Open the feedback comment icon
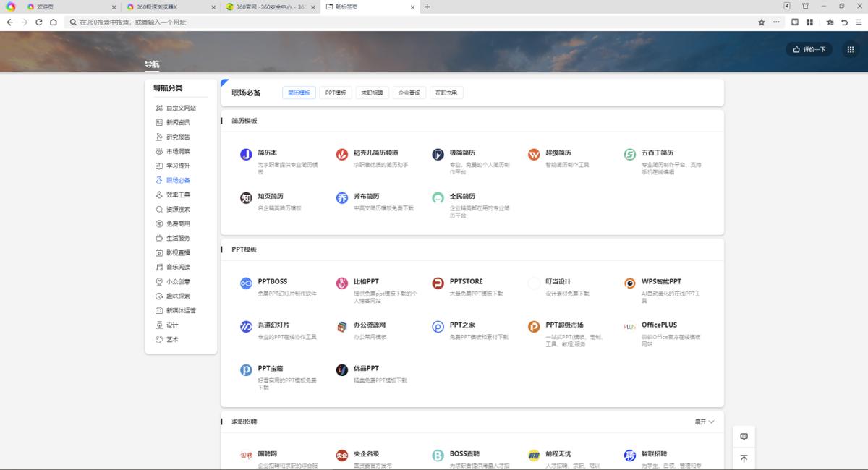Viewport: 868px width, 470px height. tap(744, 436)
